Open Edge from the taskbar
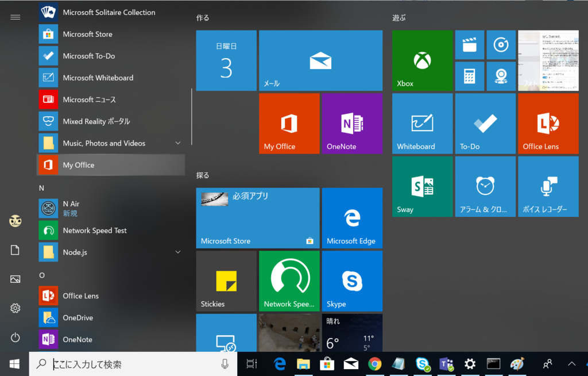This screenshot has width=588, height=376. tap(280, 364)
